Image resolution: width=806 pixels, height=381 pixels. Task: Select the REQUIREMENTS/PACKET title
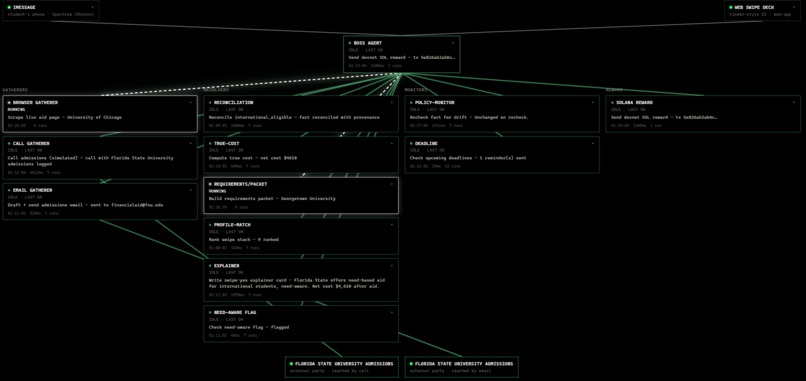click(x=241, y=184)
